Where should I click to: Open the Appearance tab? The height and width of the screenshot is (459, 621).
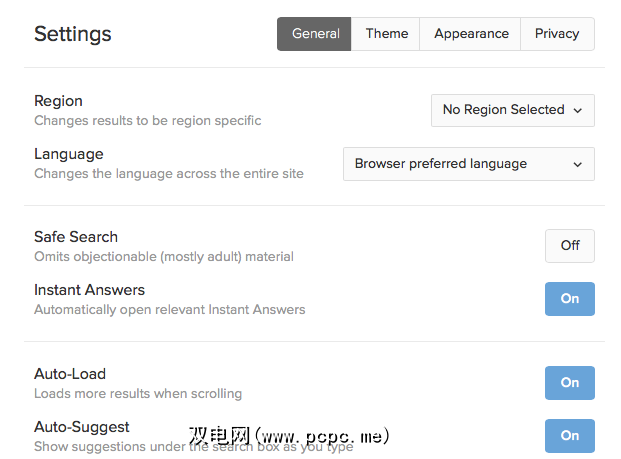coord(471,34)
